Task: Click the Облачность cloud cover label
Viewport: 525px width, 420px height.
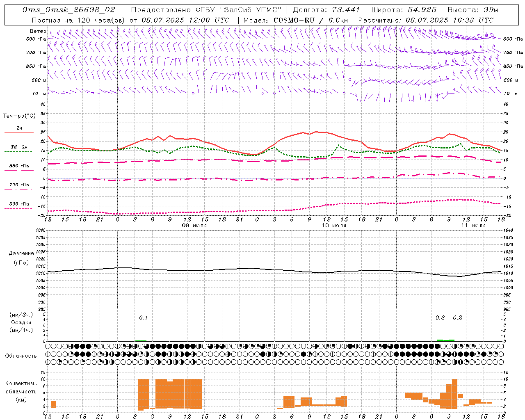Action: 21,356
